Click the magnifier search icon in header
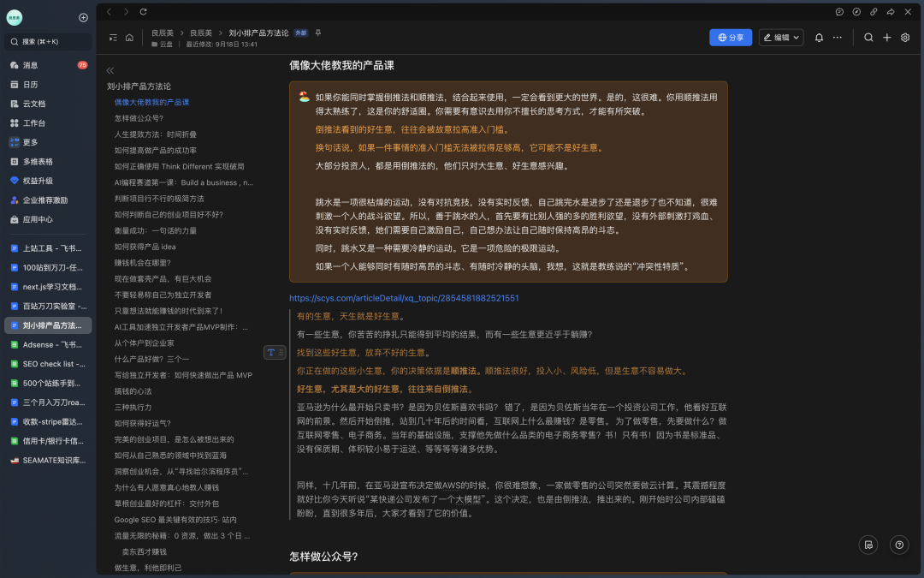This screenshot has height=578, width=924. point(868,37)
